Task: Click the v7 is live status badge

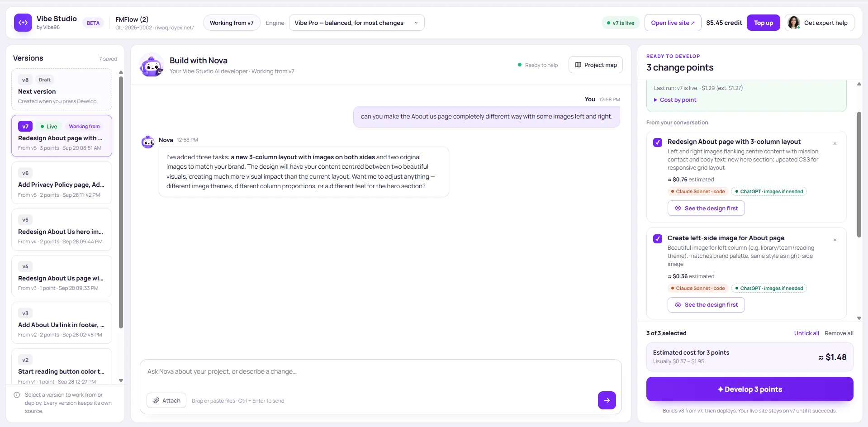Action: pyautogui.click(x=621, y=23)
